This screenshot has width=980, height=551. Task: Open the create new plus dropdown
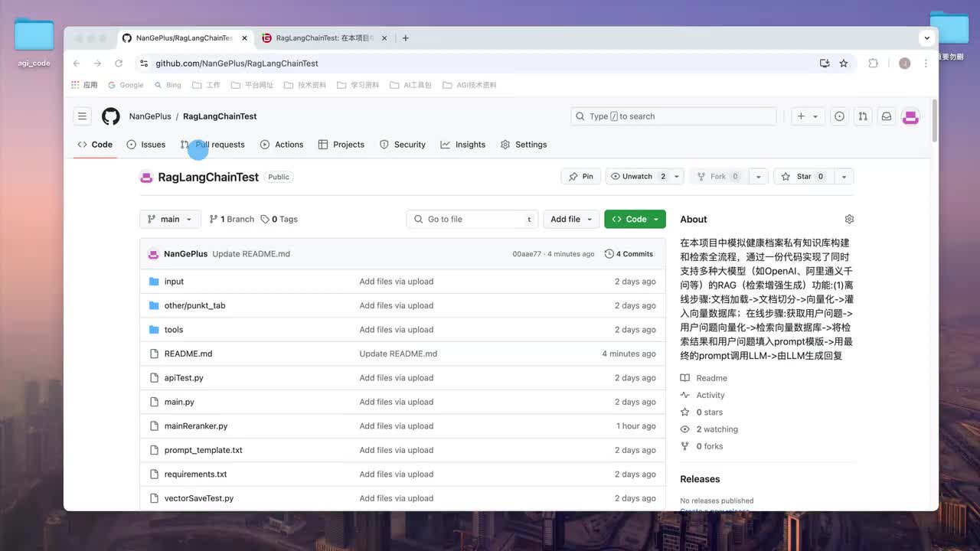(808, 116)
